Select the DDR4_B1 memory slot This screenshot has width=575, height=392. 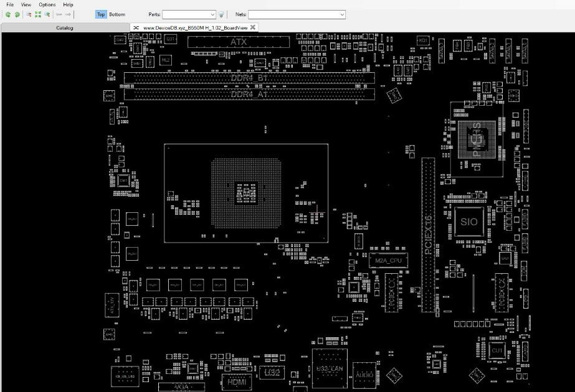[x=249, y=78]
